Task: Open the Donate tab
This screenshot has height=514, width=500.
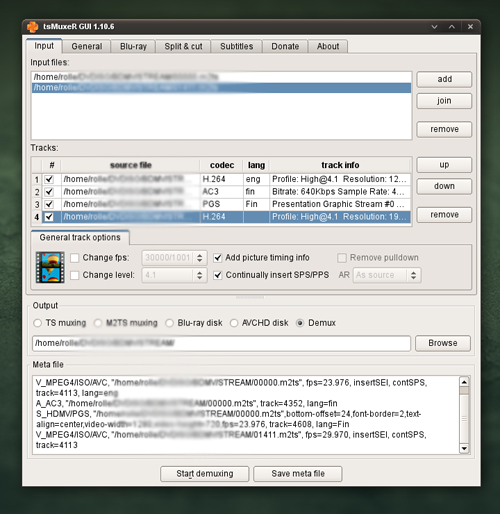Action: click(285, 46)
